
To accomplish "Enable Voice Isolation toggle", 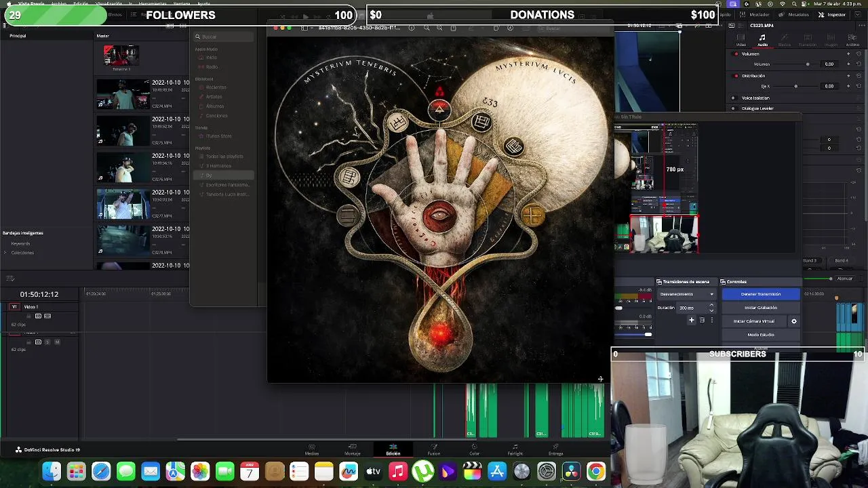I will [x=734, y=98].
